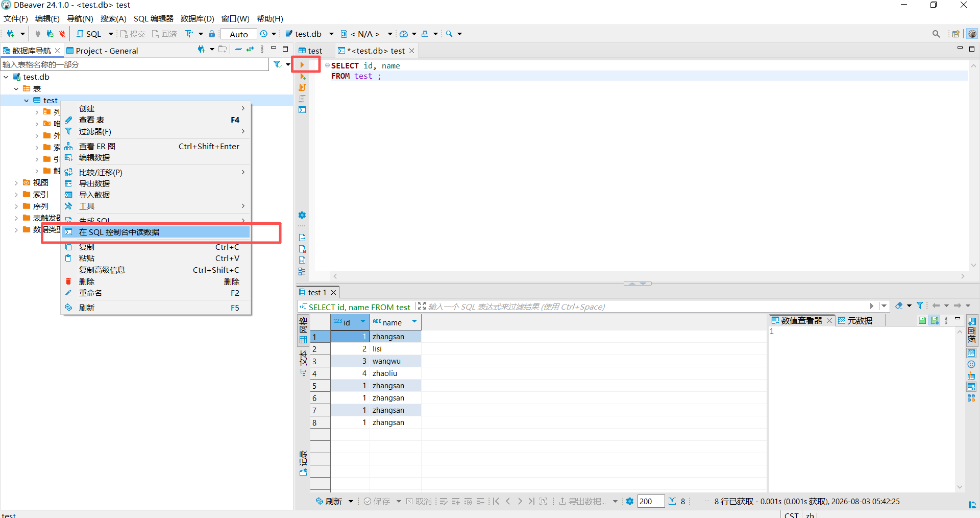
Task: Click the global search magnifier at top right
Action: [936, 34]
